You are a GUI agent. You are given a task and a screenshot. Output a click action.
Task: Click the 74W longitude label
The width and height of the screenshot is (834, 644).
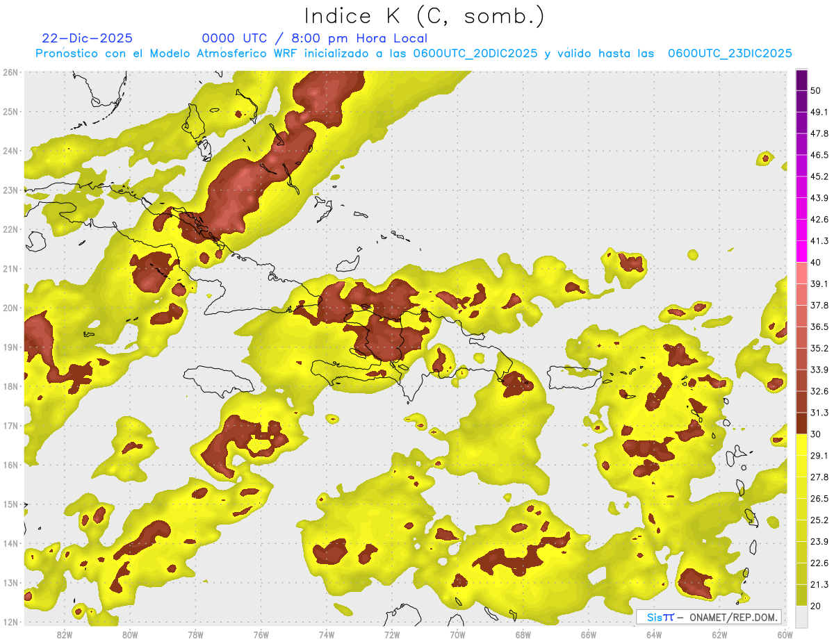coord(327,635)
